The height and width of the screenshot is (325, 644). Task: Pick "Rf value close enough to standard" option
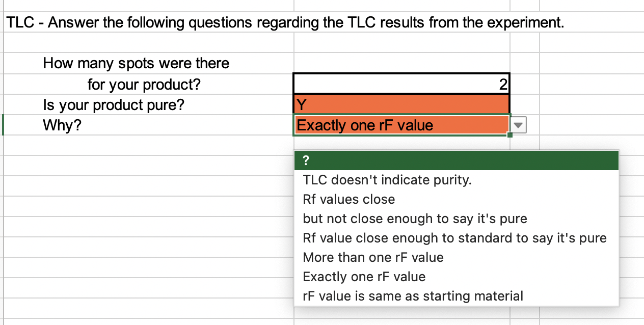pos(453,238)
